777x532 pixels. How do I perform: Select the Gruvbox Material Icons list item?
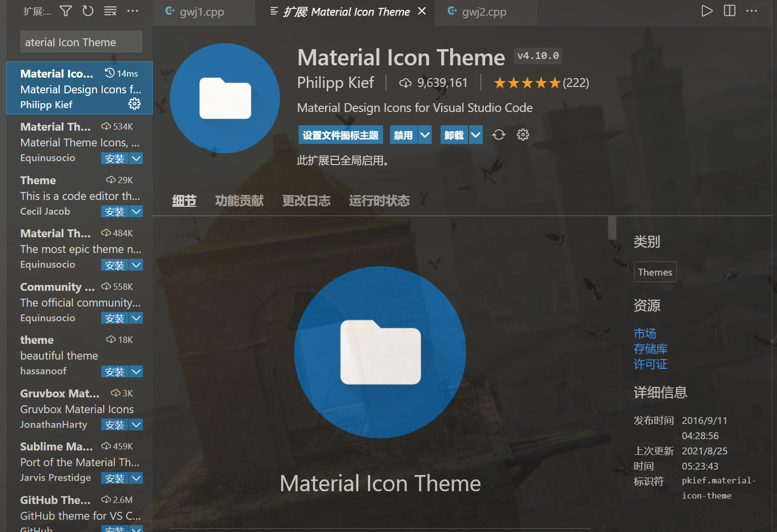coord(80,408)
